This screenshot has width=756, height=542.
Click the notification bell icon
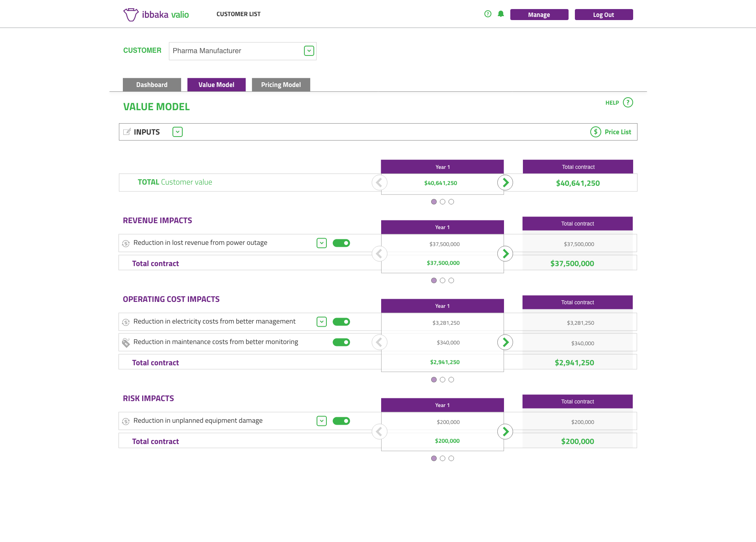pos(501,14)
